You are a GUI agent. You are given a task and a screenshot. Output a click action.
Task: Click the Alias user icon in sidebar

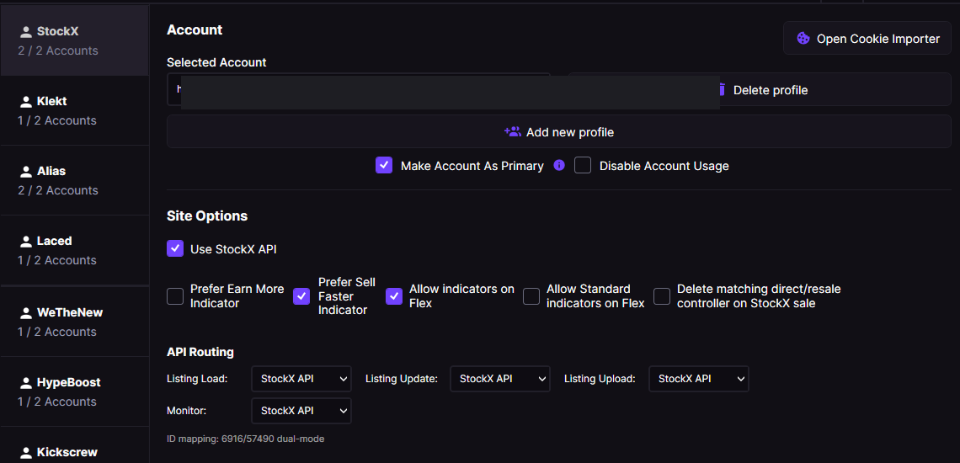tap(26, 171)
